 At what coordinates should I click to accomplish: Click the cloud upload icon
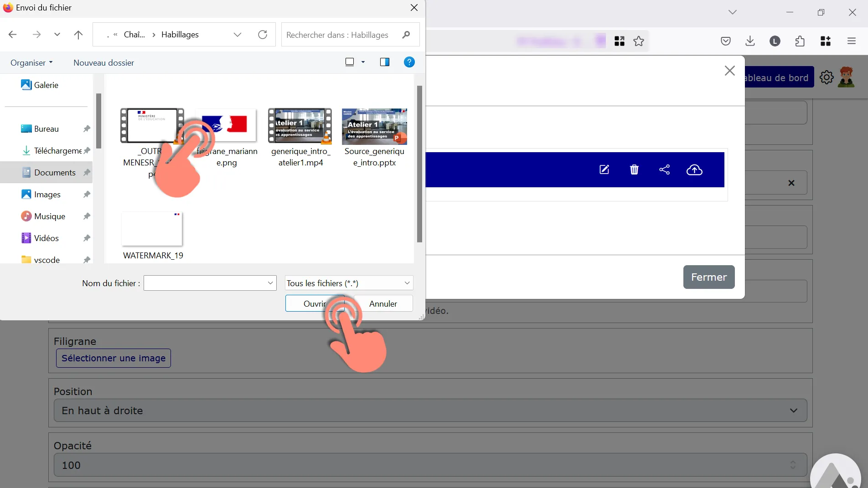(x=694, y=170)
